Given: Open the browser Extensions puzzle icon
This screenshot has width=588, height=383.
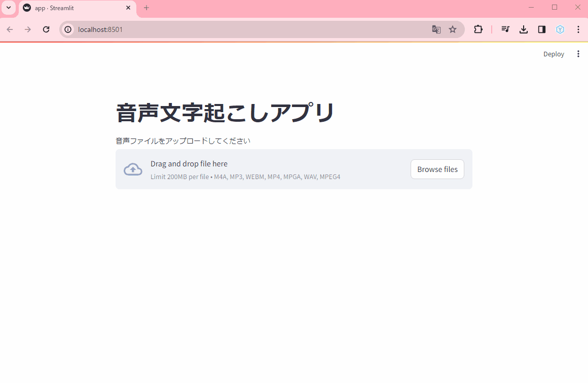Looking at the screenshot, I should [478, 29].
